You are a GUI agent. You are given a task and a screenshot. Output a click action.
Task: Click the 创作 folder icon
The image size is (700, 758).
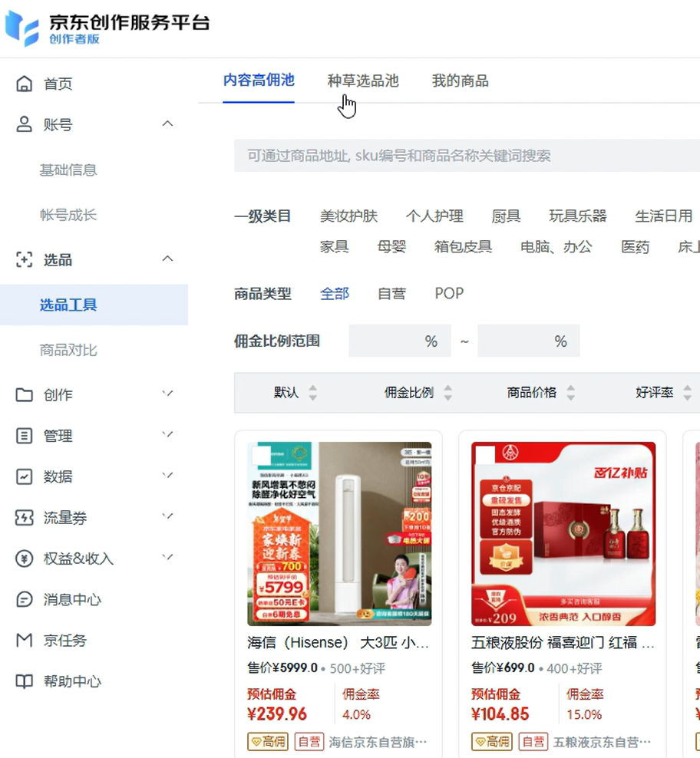pyautogui.click(x=25, y=394)
